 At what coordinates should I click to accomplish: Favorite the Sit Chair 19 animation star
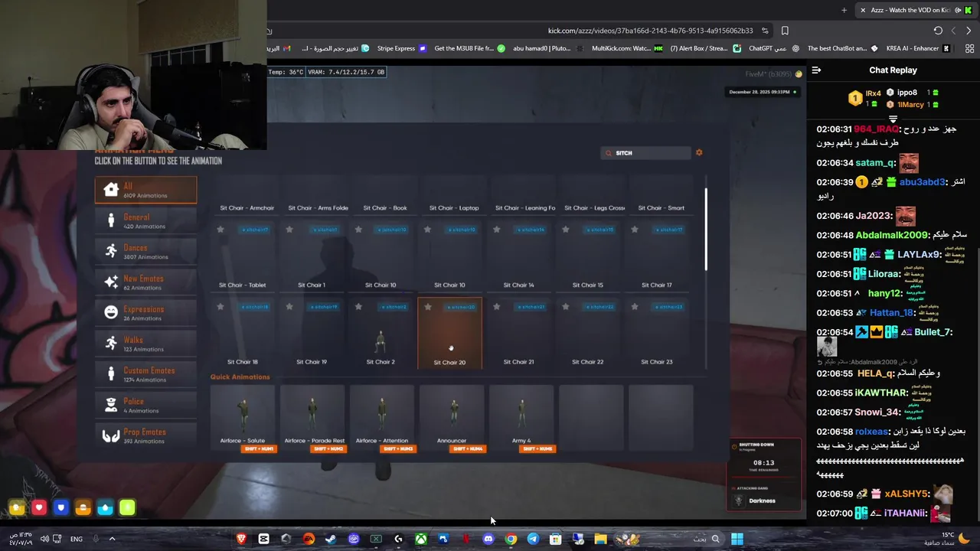click(289, 307)
